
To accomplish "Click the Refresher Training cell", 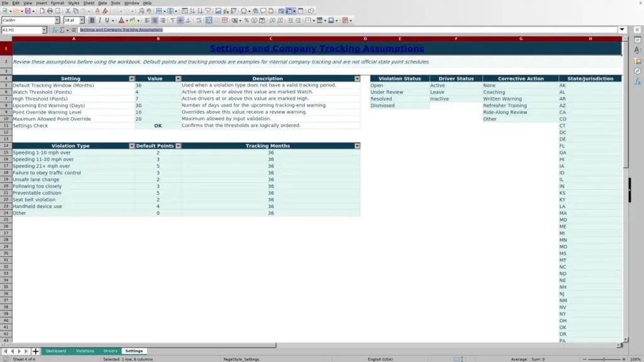I will point(520,106).
